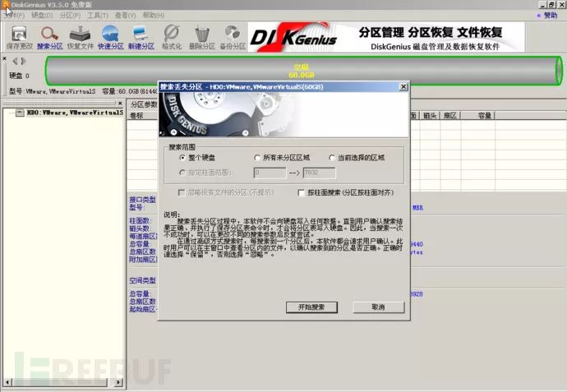Click the 删除分区 (Delete Partition) icon

pos(202,38)
